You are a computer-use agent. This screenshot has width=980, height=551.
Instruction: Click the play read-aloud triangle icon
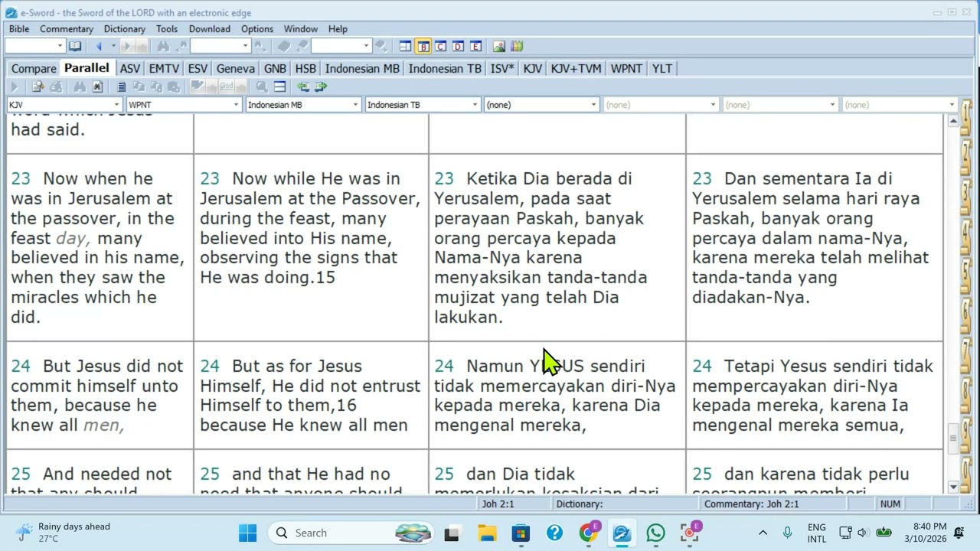click(x=14, y=86)
